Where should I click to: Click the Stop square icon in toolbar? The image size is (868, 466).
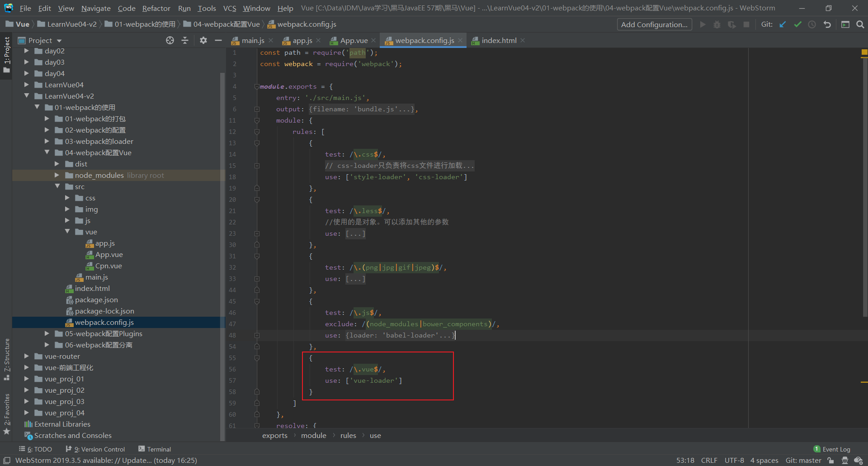click(x=746, y=24)
